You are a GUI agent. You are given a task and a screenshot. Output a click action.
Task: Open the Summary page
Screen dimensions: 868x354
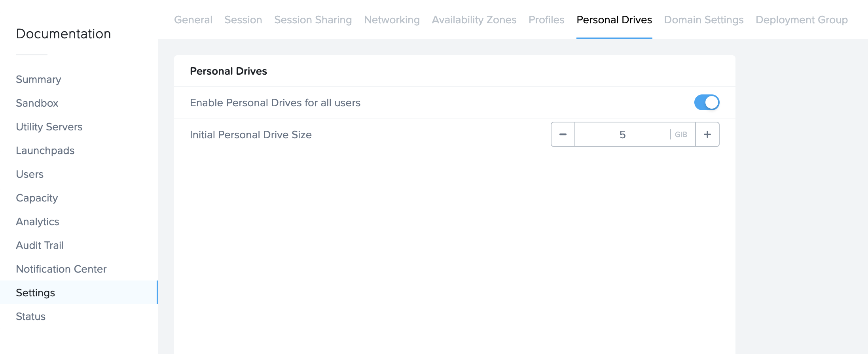coord(38,79)
